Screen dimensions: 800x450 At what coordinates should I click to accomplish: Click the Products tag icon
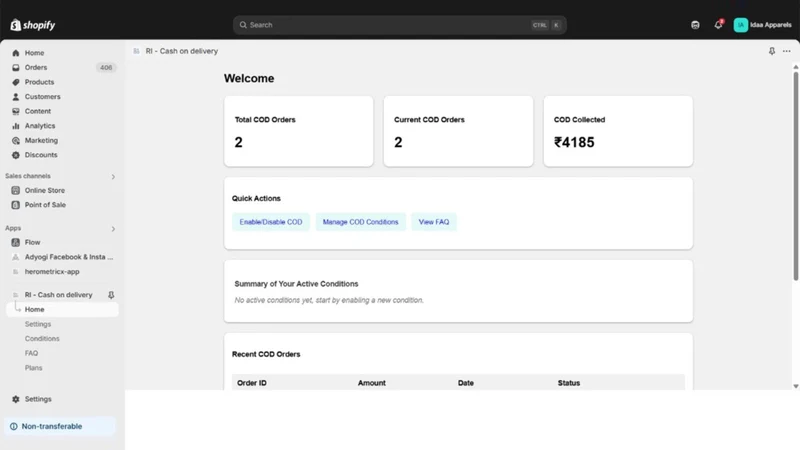pos(16,82)
